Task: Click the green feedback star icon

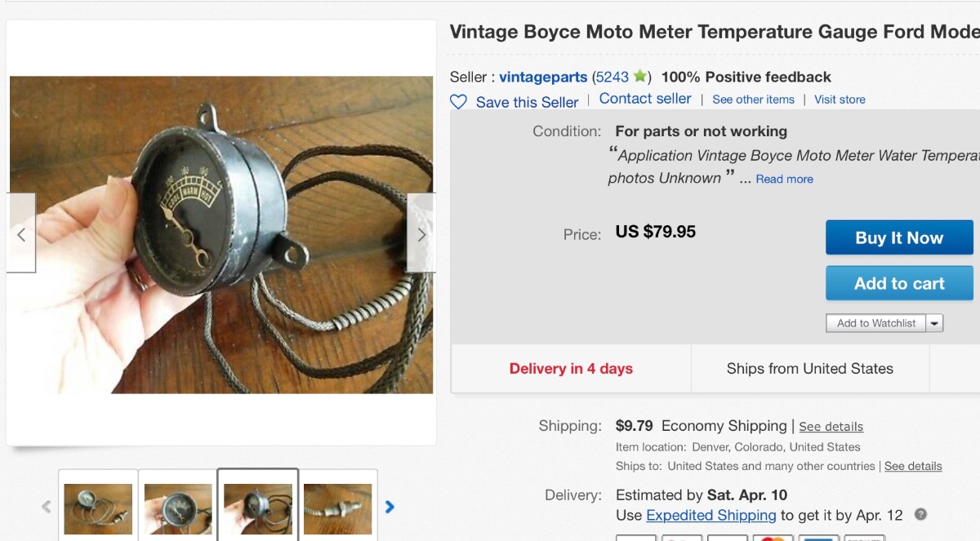Action: point(639,77)
